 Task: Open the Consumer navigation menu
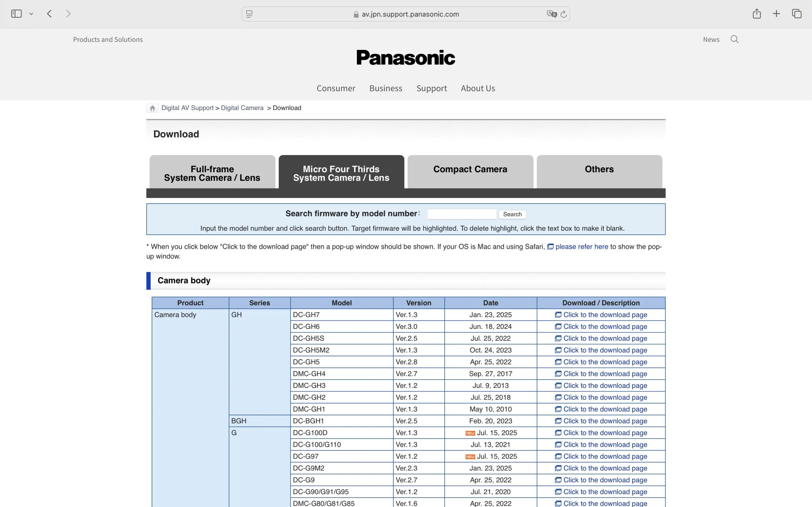336,88
